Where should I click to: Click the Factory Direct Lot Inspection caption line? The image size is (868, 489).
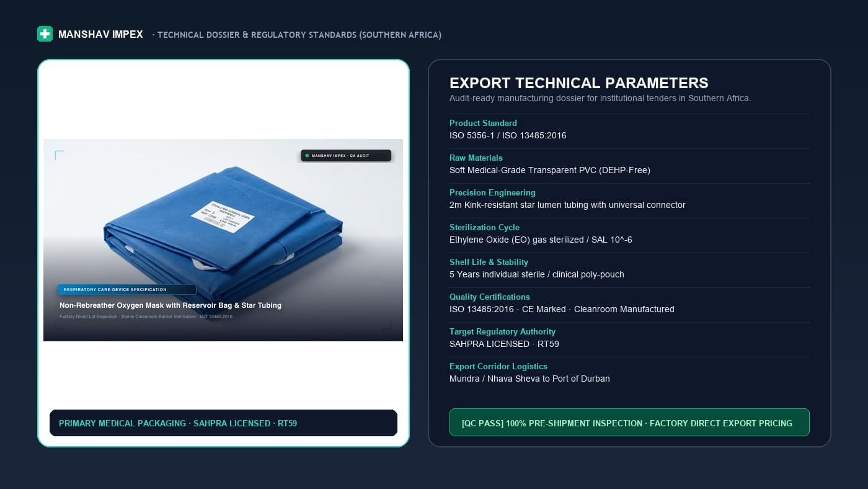(146, 316)
